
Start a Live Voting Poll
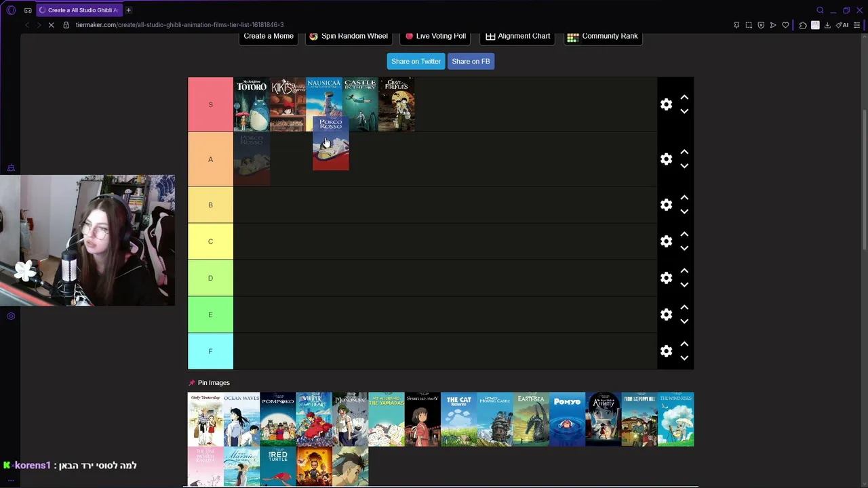436,37
